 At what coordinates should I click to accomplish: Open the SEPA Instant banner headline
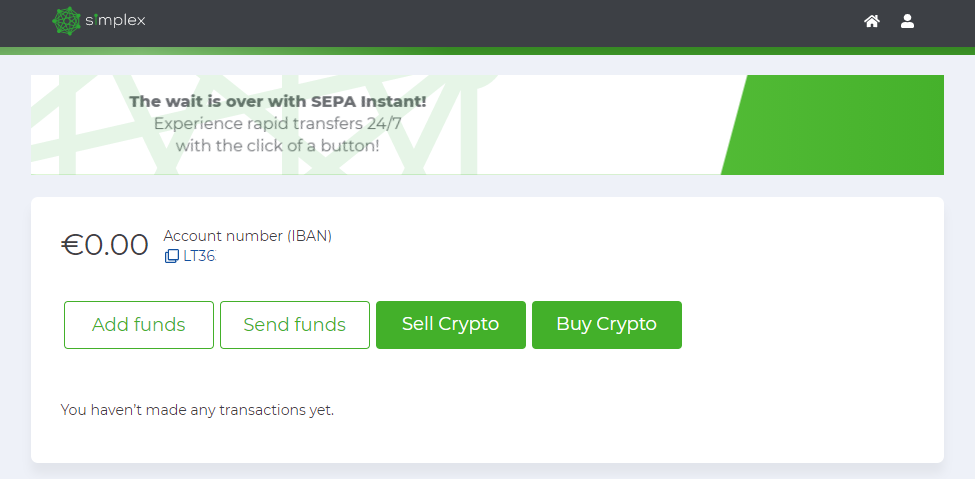(278, 101)
